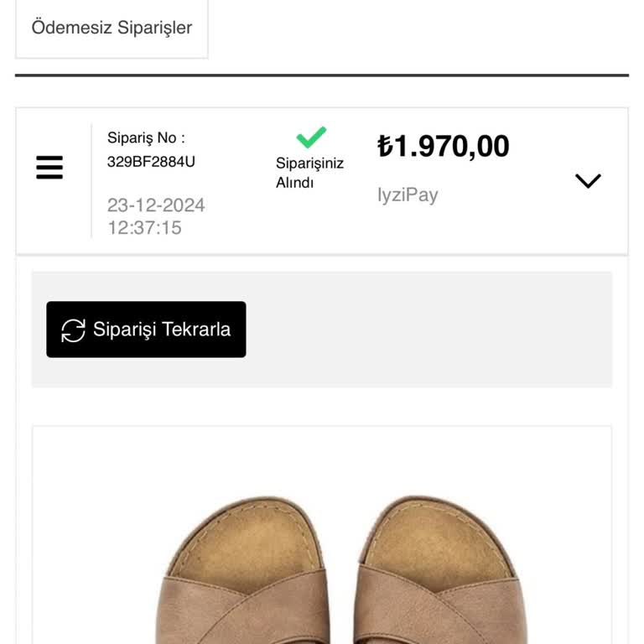This screenshot has width=644, height=644.
Task: Click the Siparişiniz Alındı status text
Action: (x=309, y=173)
